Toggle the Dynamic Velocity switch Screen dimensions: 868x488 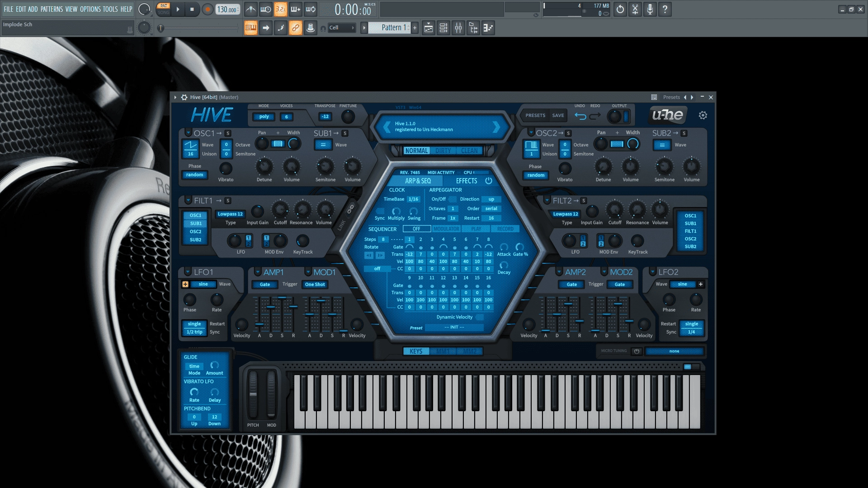point(479,317)
